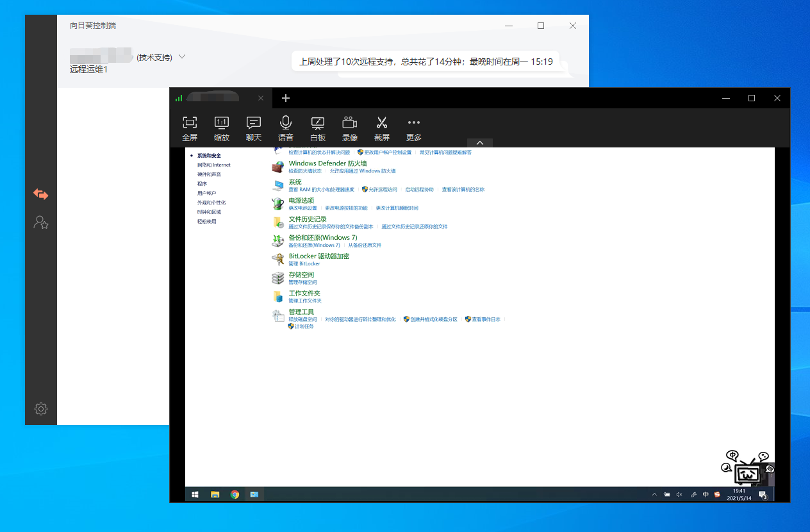Open 存储空间 heading
The height and width of the screenshot is (532, 810).
pyautogui.click(x=301, y=275)
